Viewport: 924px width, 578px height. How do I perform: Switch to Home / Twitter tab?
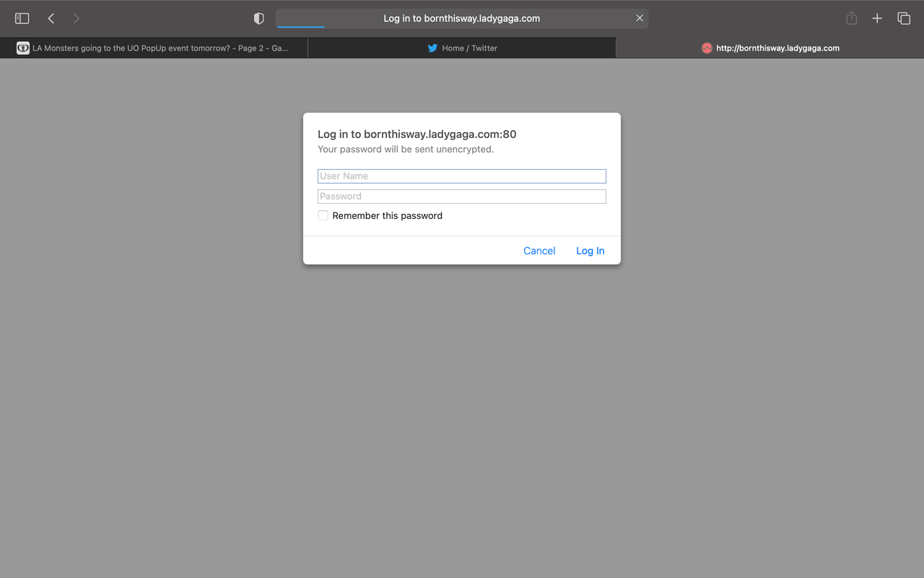462,48
